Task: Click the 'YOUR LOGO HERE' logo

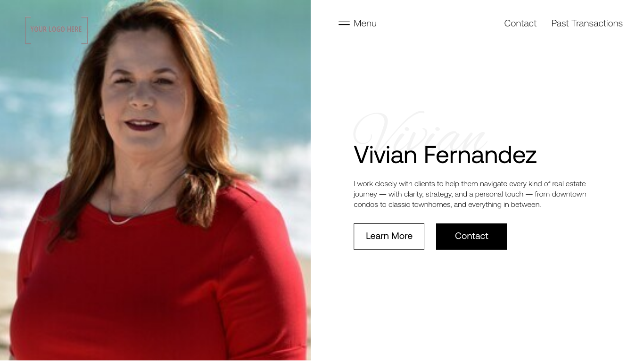Action: pyautogui.click(x=56, y=30)
